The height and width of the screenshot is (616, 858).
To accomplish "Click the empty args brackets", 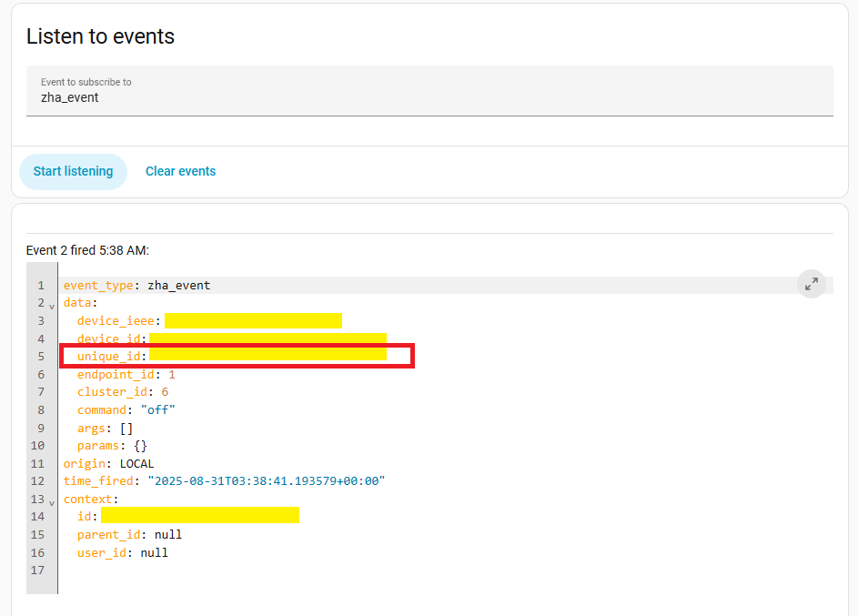I will (x=126, y=428).
